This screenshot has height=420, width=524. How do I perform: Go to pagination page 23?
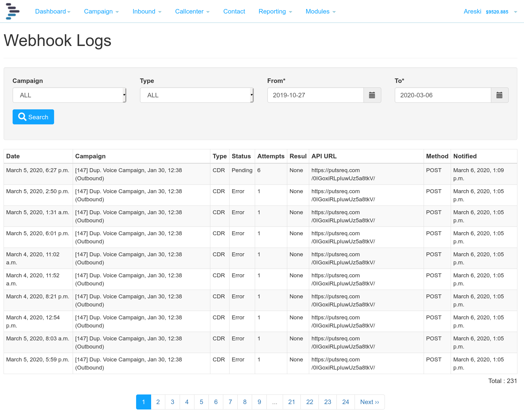(x=328, y=402)
